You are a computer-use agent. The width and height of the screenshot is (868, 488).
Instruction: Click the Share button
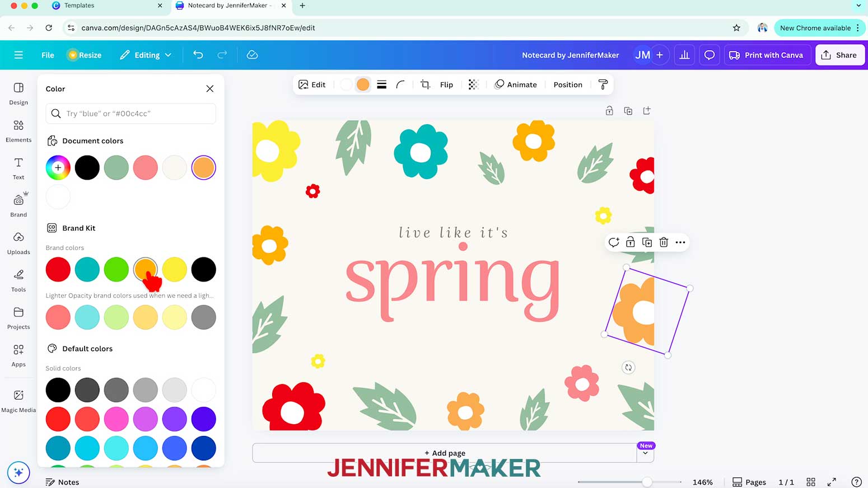pos(840,55)
